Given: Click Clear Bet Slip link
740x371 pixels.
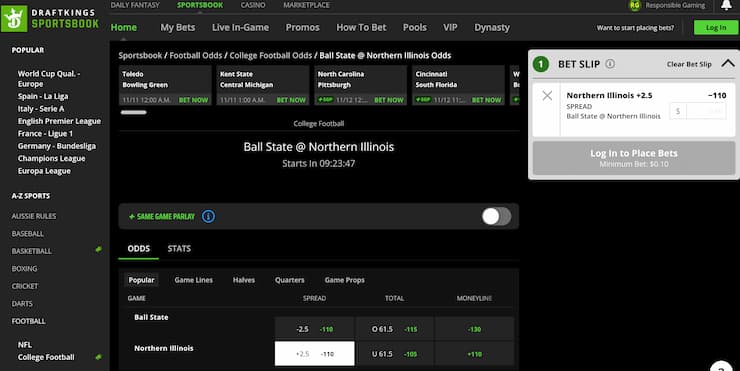Looking at the screenshot, I should pos(689,64).
